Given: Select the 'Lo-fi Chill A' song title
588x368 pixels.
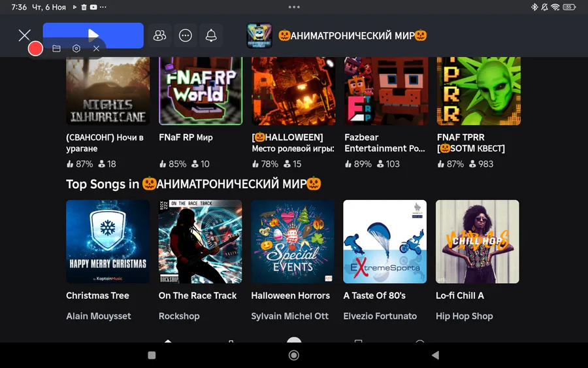Looking at the screenshot, I should pyautogui.click(x=460, y=295).
